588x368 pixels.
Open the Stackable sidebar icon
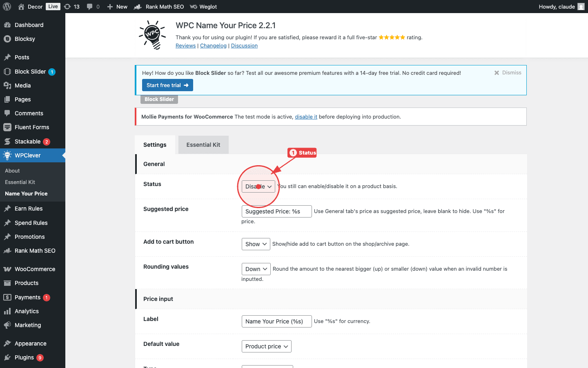point(7,141)
